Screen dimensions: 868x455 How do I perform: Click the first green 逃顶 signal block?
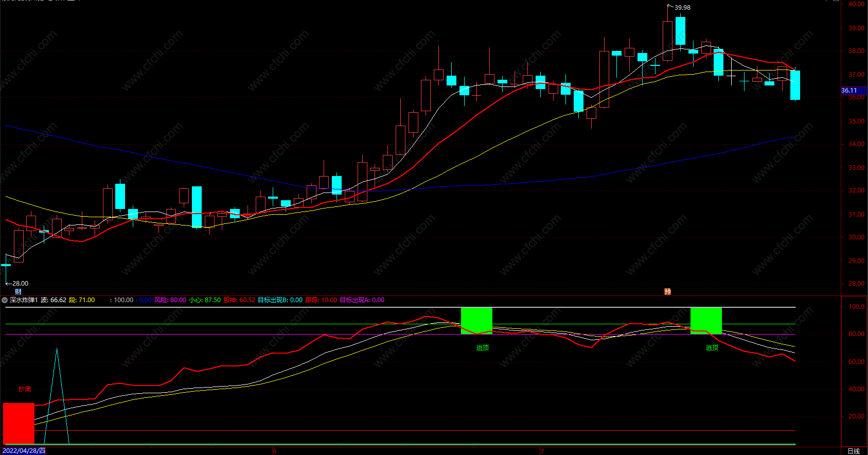(x=476, y=321)
